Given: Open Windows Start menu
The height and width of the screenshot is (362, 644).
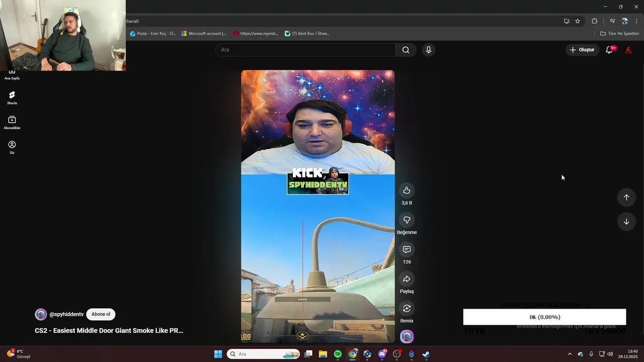Looking at the screenshot, I should pyautogui.click(x=218, y=354).
